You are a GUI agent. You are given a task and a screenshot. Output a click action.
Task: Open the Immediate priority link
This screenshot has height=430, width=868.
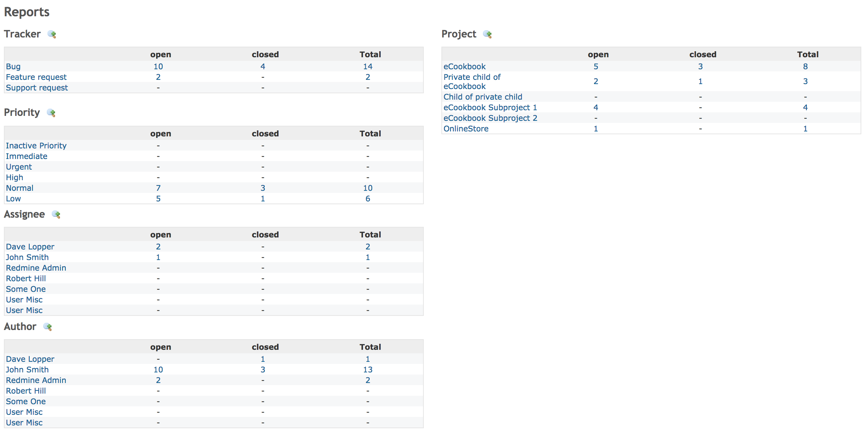[x=27, y=156]
